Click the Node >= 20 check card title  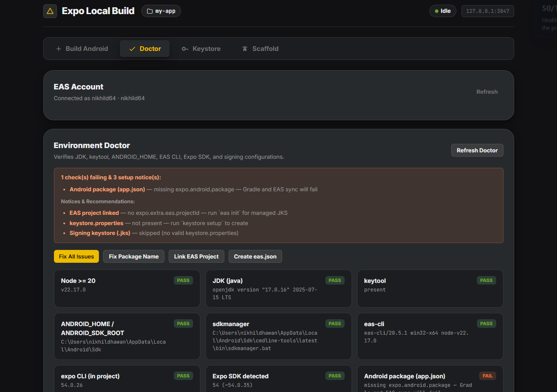click(x=78, y=281)
